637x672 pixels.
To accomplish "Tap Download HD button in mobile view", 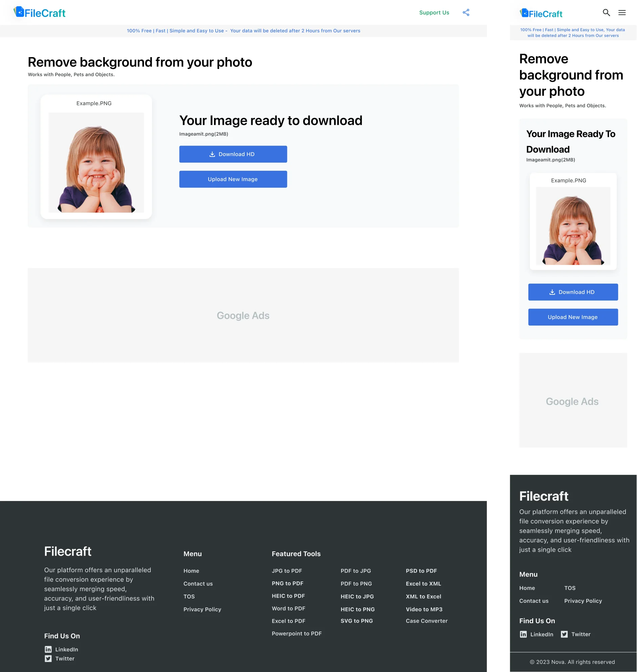I will pyautogui.click(x=573, y=292).
